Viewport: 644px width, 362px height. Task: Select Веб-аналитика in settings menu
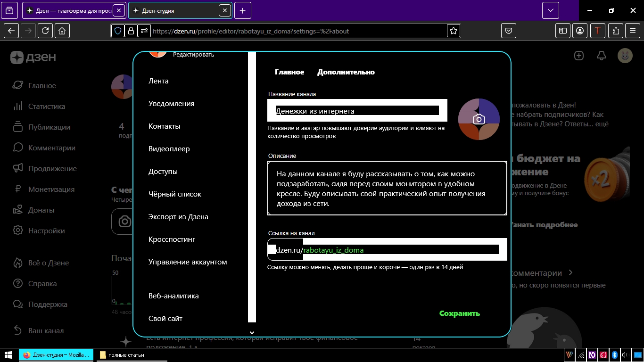(173, 296)
